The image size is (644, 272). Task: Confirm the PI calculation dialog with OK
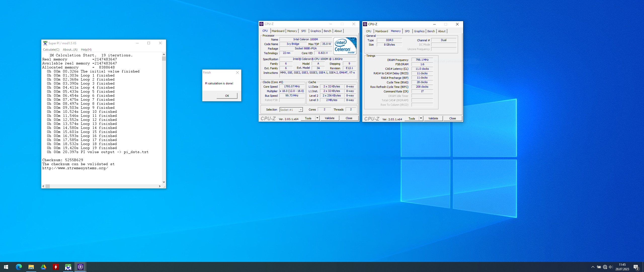227,96
